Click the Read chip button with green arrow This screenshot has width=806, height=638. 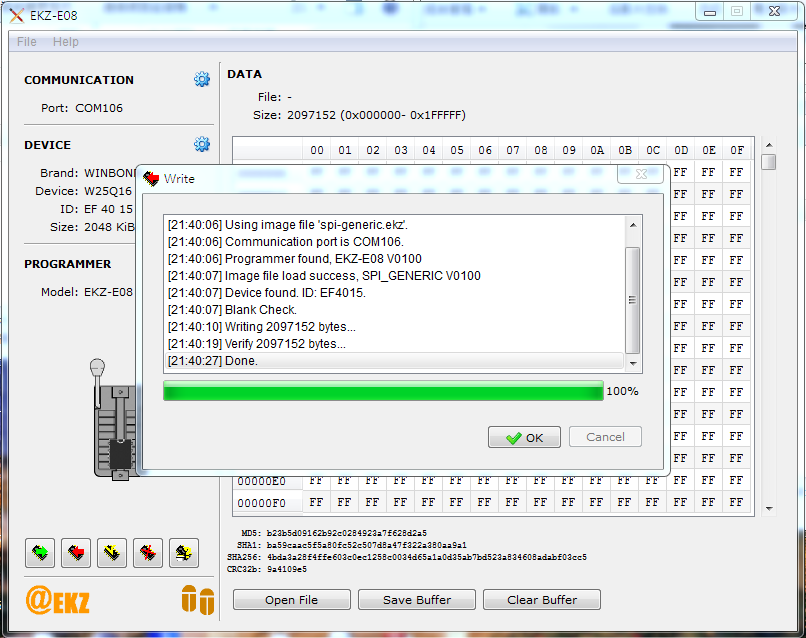pos(40,551)
